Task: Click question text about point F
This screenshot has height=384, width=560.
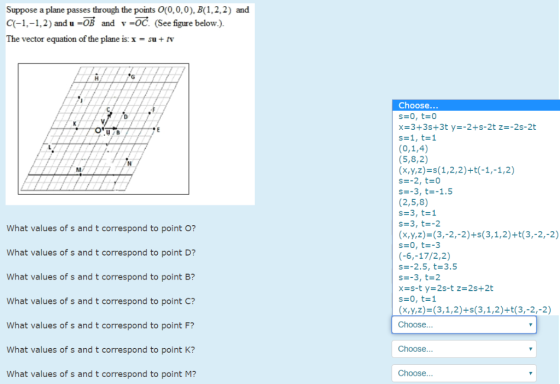Action: coord(100,325)
